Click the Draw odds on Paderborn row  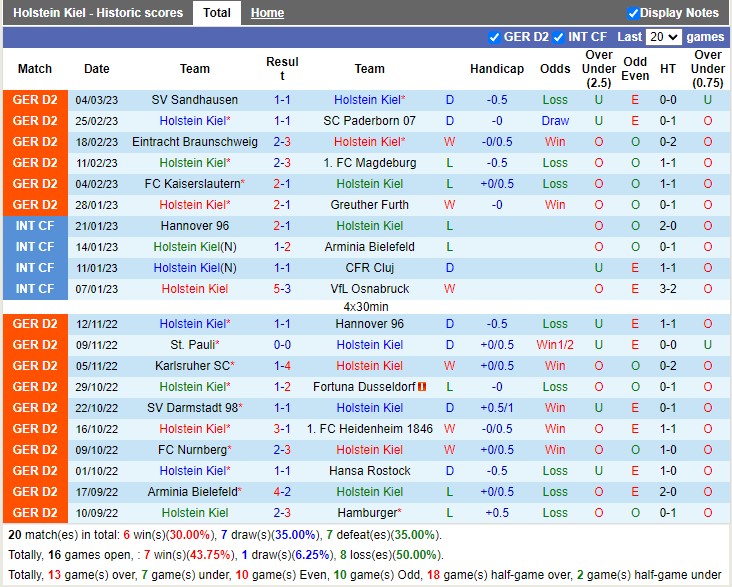coord(555,121)
